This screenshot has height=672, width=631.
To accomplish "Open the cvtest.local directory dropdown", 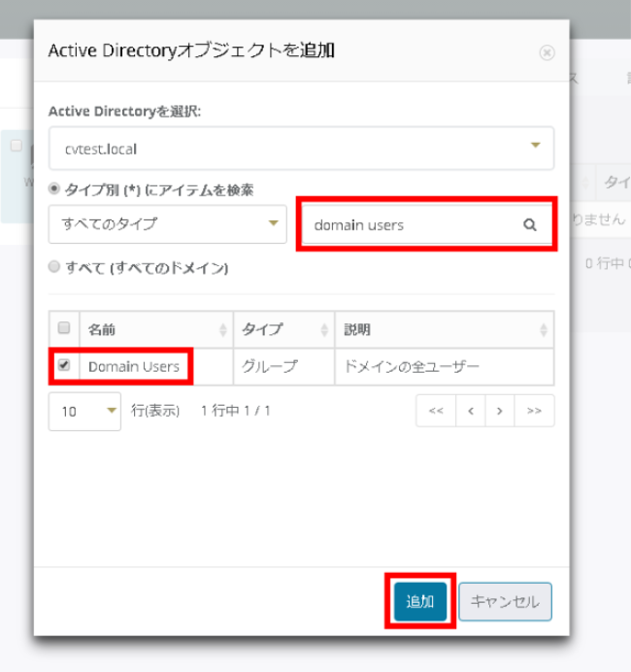I will click(301, 148).
